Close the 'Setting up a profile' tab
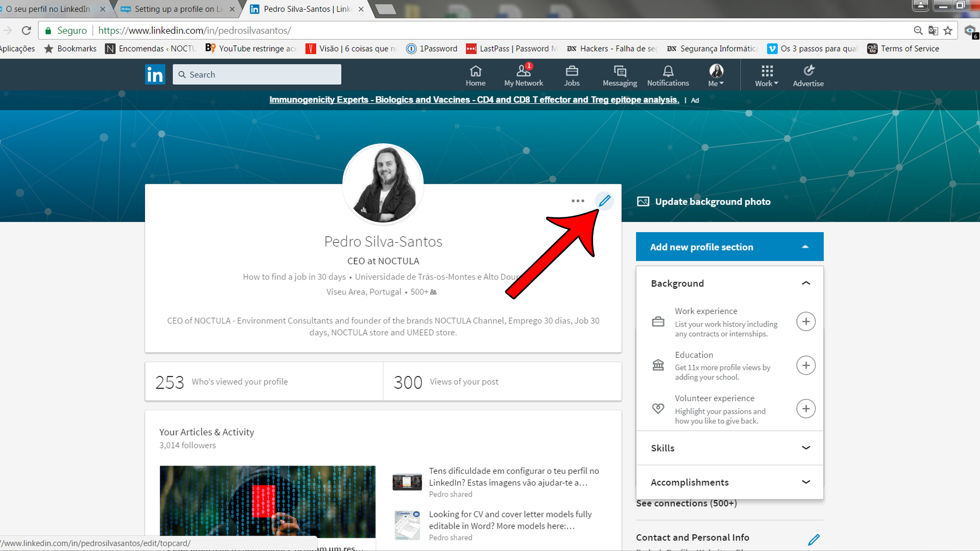This screenshot has height=551, width=980. pyautogui.click(x=232, y=9)
